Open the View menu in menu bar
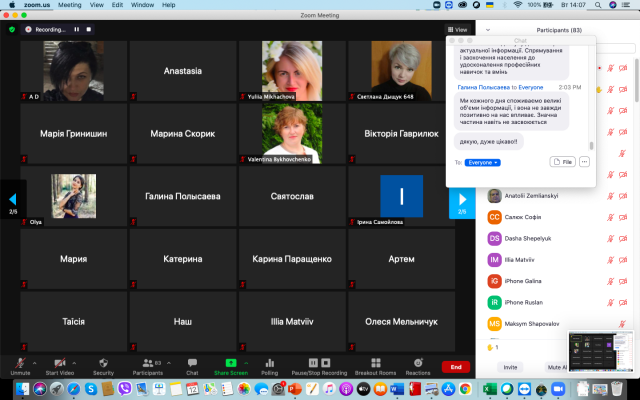The width and height of the screenshot is (640, 400). point(96,5)
